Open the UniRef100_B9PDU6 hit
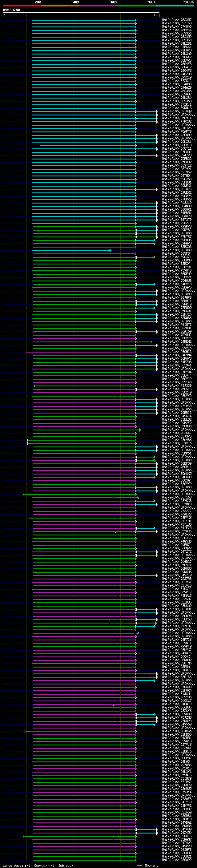 click(x=177, y=240)
